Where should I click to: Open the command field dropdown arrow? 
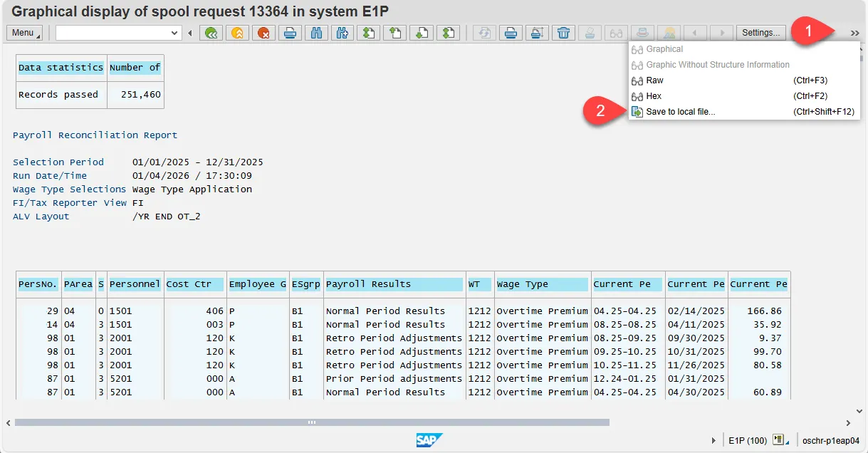click(x=175, y=33)
